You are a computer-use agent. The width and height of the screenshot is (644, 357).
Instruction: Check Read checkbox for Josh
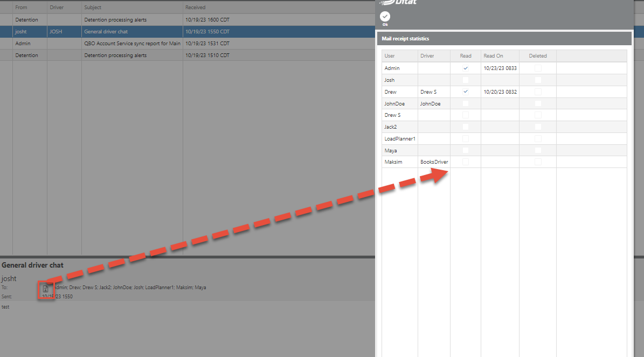[x=466, y=80]
